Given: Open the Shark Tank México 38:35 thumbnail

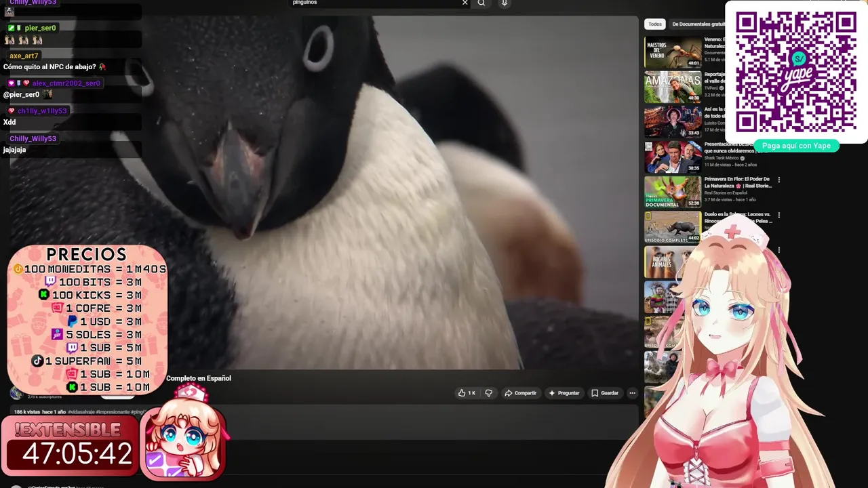Looking at the screenshot, I should coord(673,157).
